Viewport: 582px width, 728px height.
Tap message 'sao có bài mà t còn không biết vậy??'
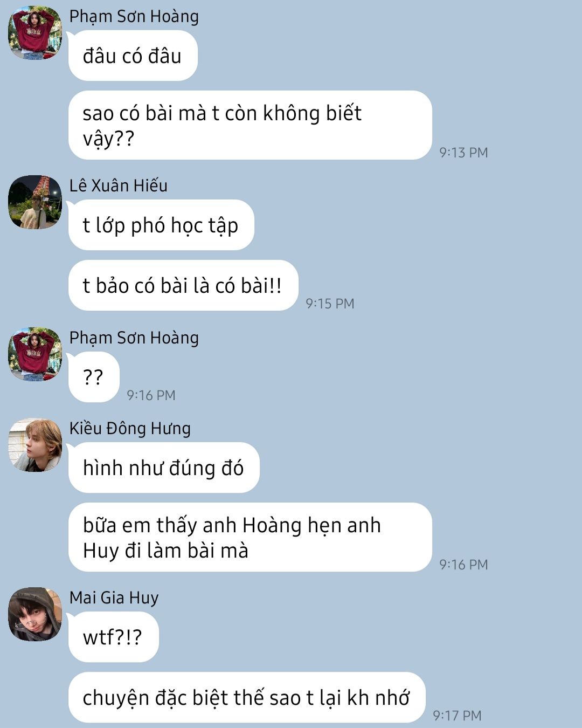250,125
